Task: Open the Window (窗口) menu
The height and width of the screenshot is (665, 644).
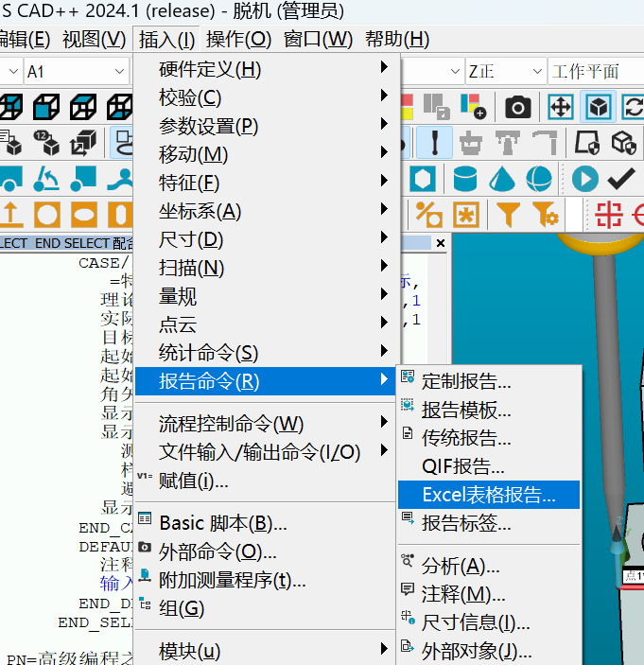Action: tap(318, 40)
